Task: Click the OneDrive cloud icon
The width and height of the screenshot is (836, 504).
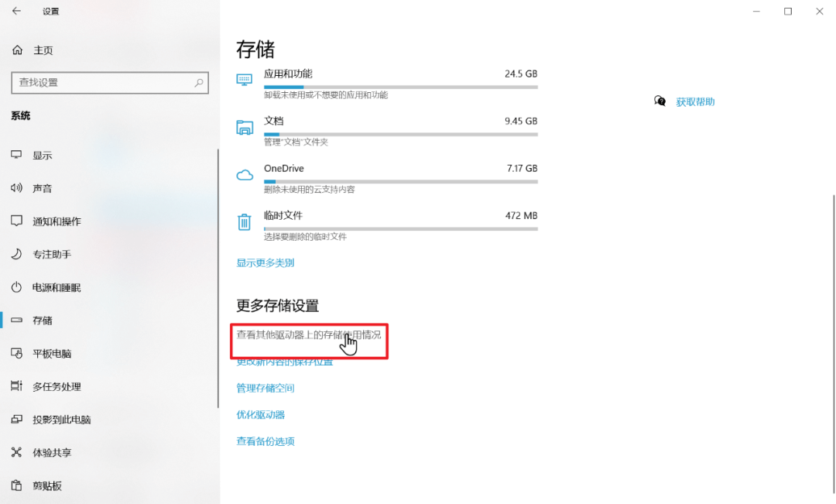Action: tap(244, 174)
